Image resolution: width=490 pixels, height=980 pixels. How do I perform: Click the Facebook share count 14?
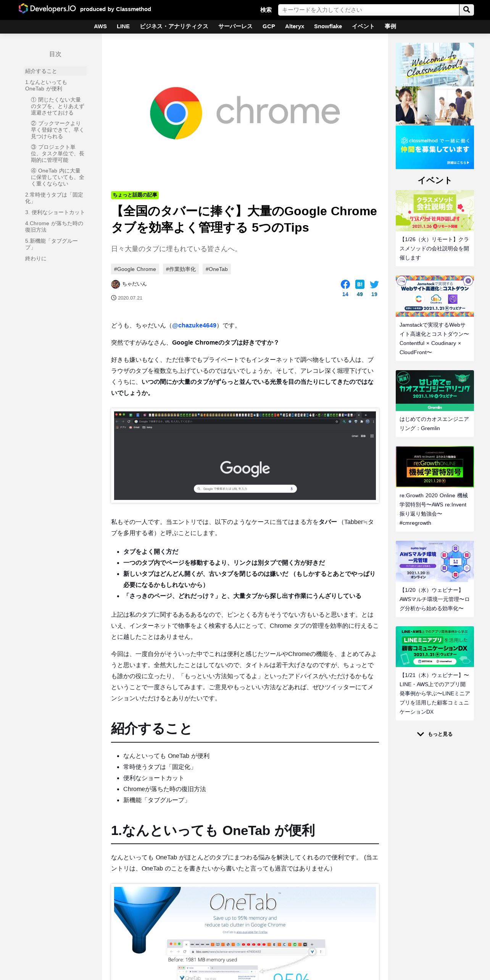point(345,294)
